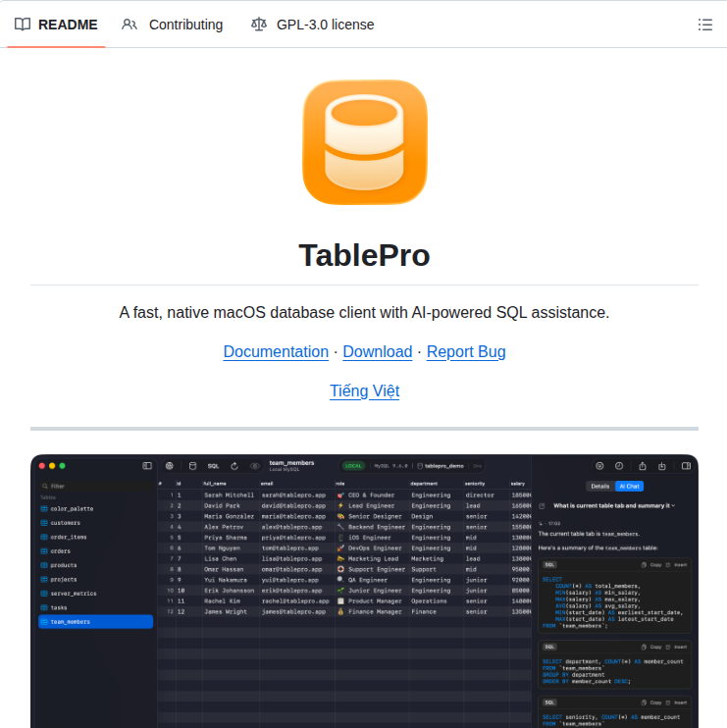
Task: Click the department column header in screenshot
Action: click(x=424, y=484)
